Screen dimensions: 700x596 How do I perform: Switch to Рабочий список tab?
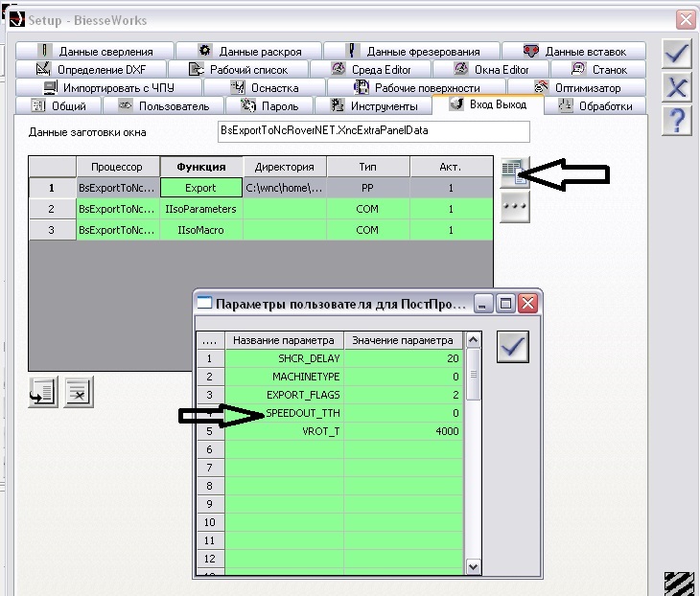click(x=238, y=70)
